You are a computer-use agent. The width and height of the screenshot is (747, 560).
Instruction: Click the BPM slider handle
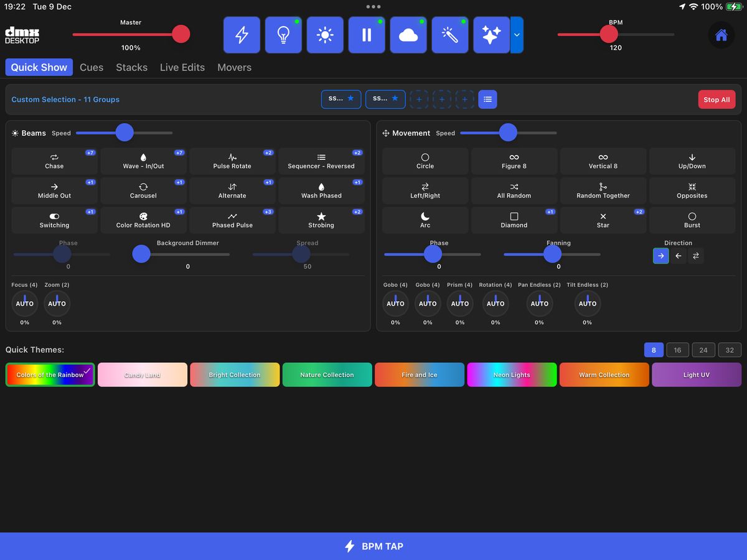[x=609, y=34]
